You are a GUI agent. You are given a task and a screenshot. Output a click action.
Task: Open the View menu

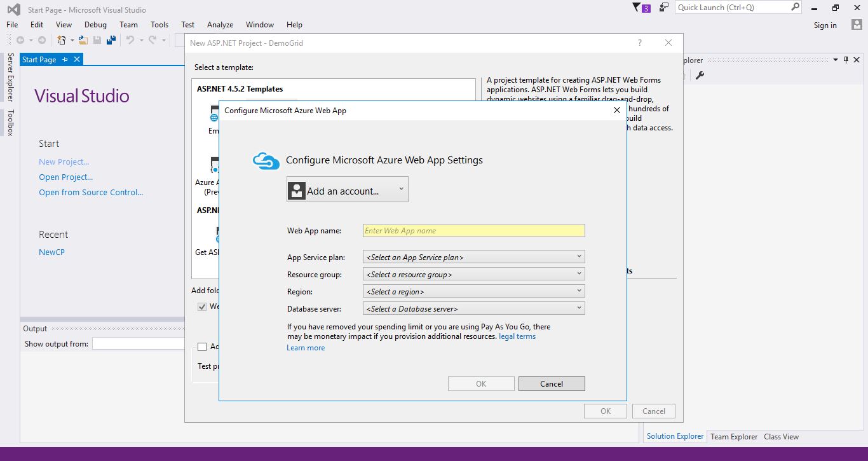tap(64, 25)
